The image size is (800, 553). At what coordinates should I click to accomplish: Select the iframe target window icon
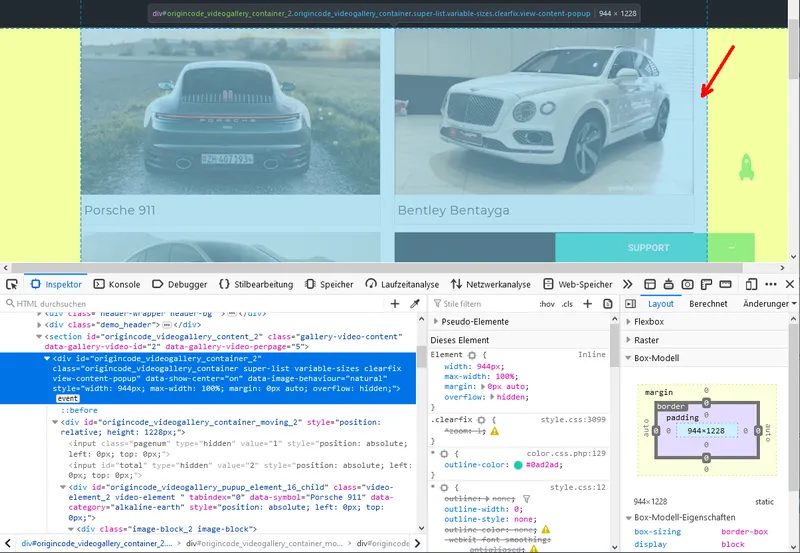pyautogui.click(x=649, y=284)
